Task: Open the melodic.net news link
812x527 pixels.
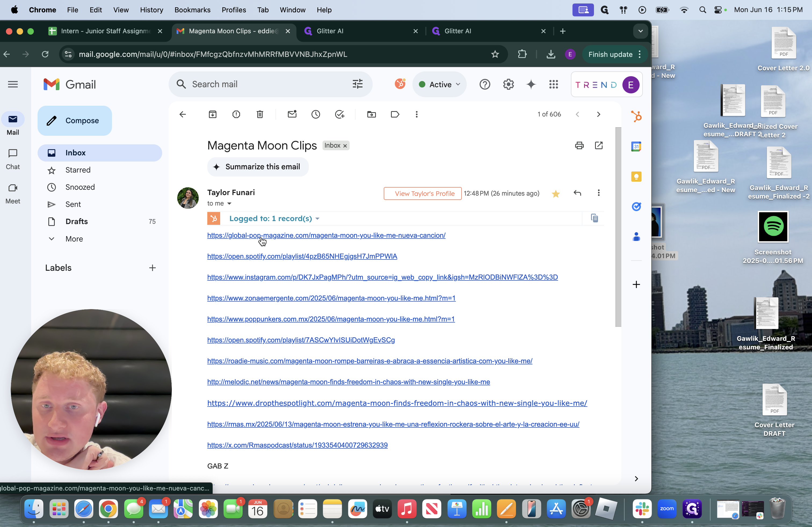Action: pyautogui.click(x=348, y=382)
